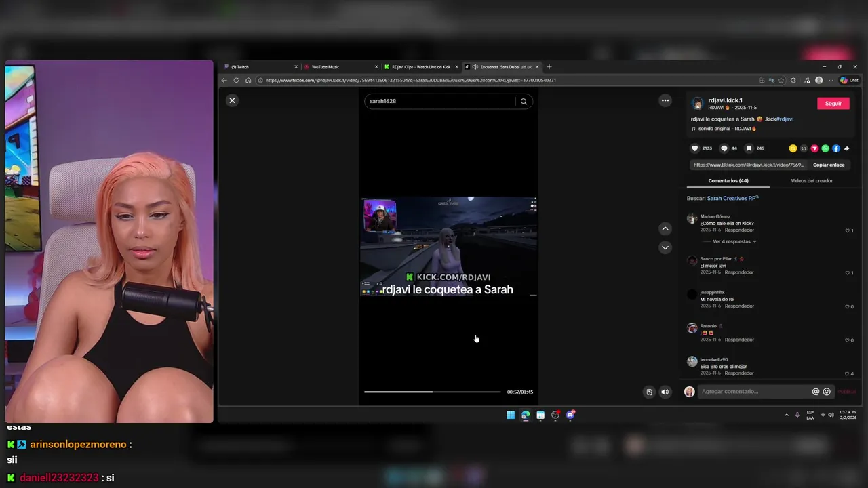The height and width of the screenshot is (488, 868).
Task: Open more share options arrow
Action: 846,148
